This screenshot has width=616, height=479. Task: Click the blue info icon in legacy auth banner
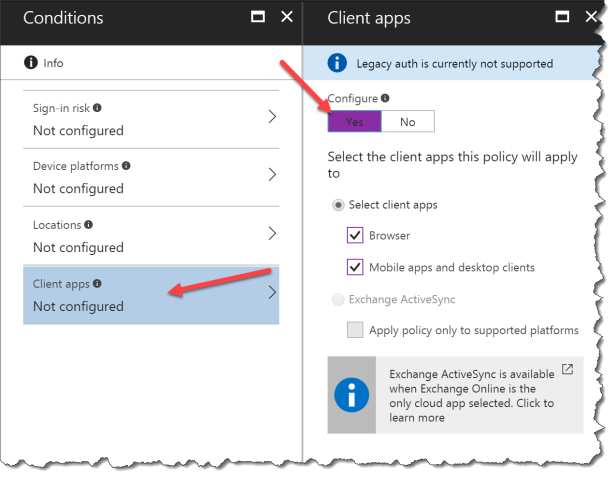[x=337, y=63]
